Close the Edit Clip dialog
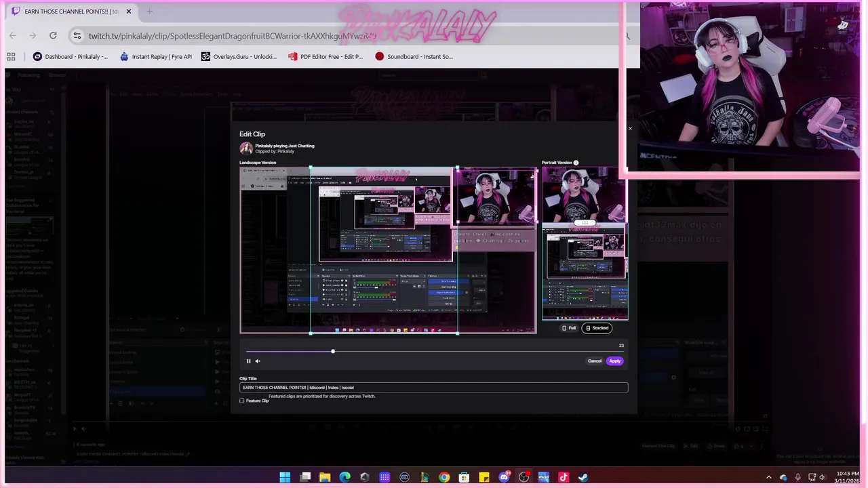 (630, 128)
